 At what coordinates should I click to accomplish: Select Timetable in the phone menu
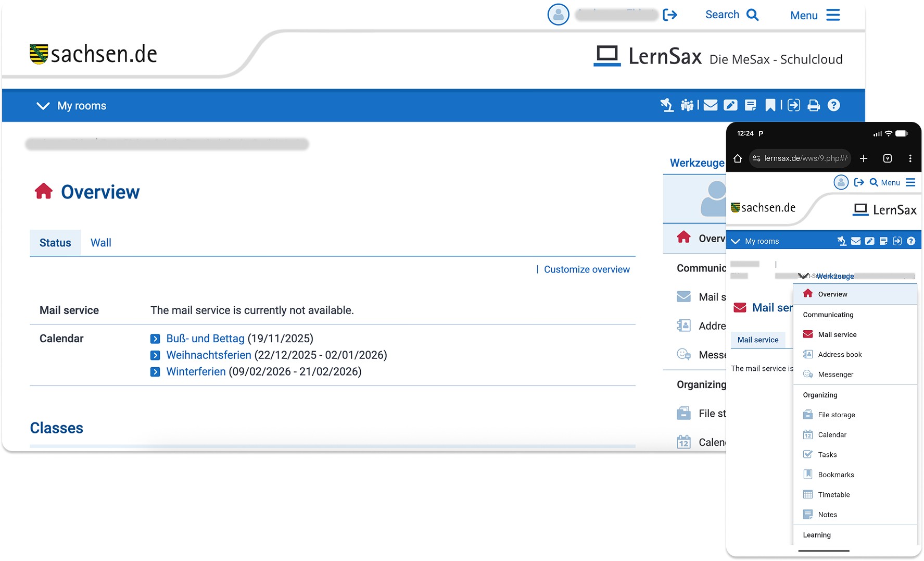pyautogui.click(x=855, y=494)
